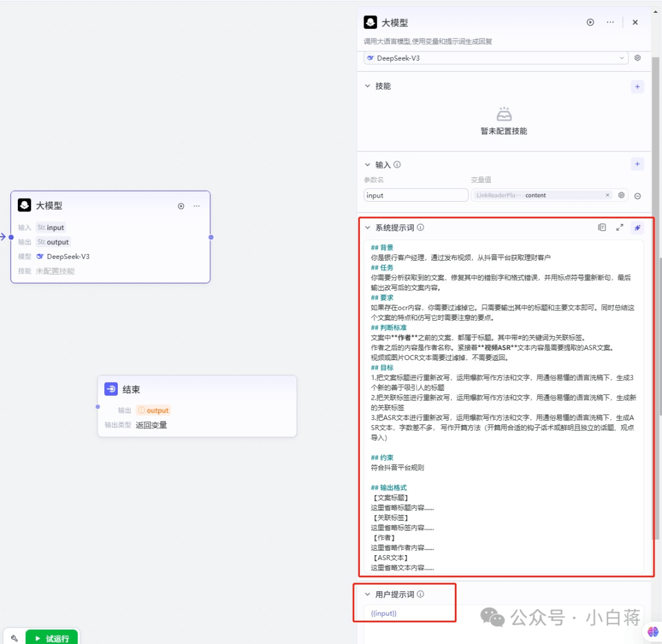The image size is (662, 644).
Task: Click the output tag in 结束 node
Action: point(153,410)
